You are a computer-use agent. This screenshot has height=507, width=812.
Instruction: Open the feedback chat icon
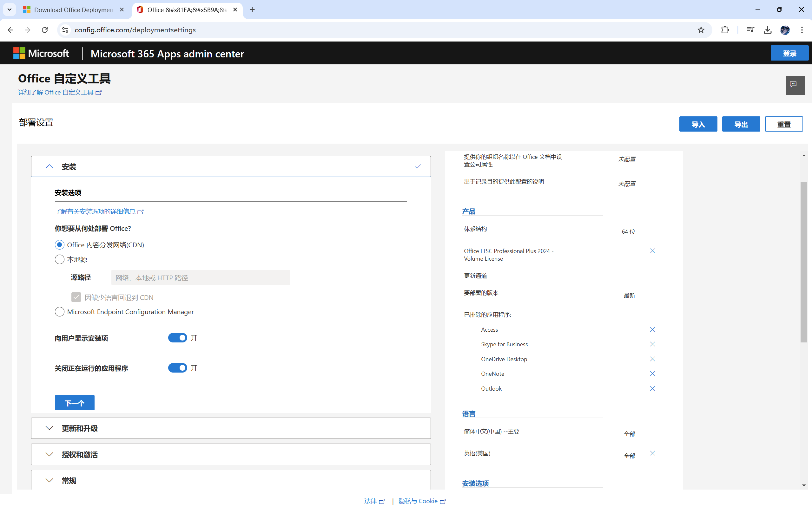click(795, 85)
